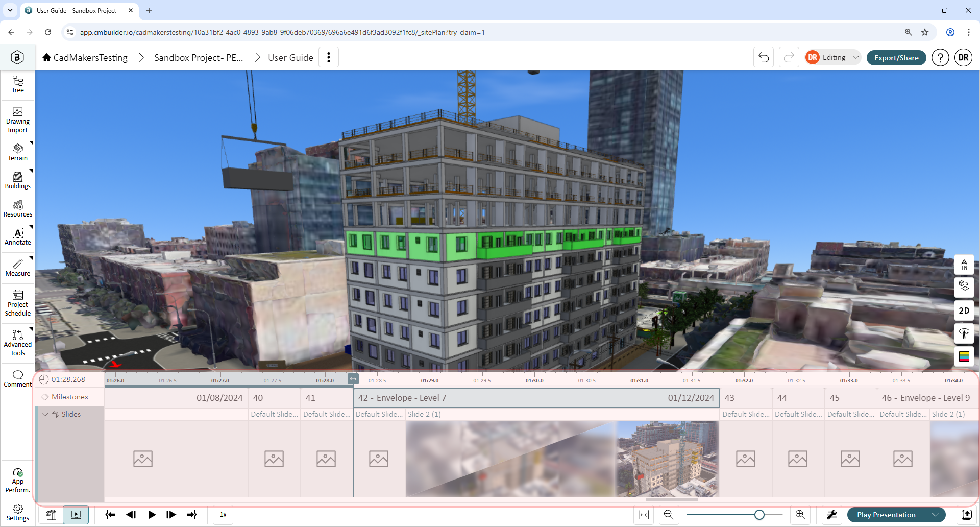This screenshot has width=980, height=527.
Task: Select the Annotate tool
Action: coord(18,236)
